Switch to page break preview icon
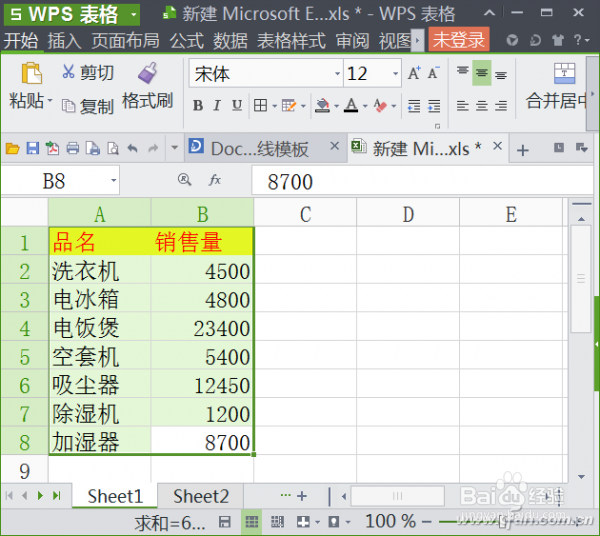The image size is (600, 536). tap(277, 521)
